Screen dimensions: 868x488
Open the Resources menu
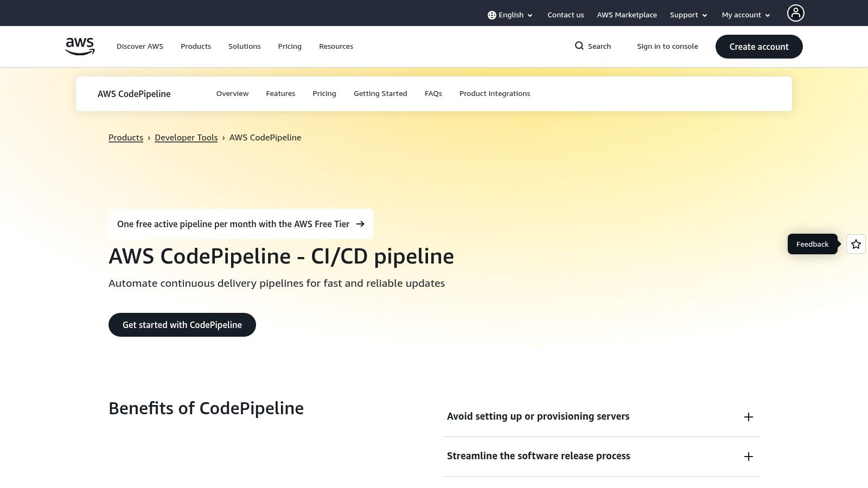[336, 47]
